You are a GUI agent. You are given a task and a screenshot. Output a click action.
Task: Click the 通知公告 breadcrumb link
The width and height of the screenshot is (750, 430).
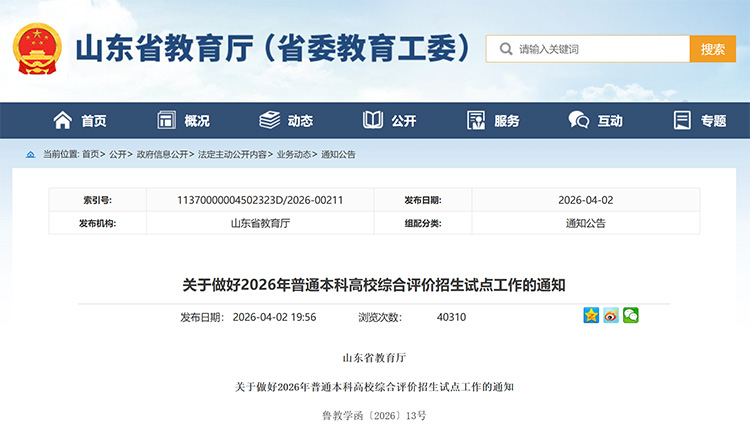[x=338, y=155]
